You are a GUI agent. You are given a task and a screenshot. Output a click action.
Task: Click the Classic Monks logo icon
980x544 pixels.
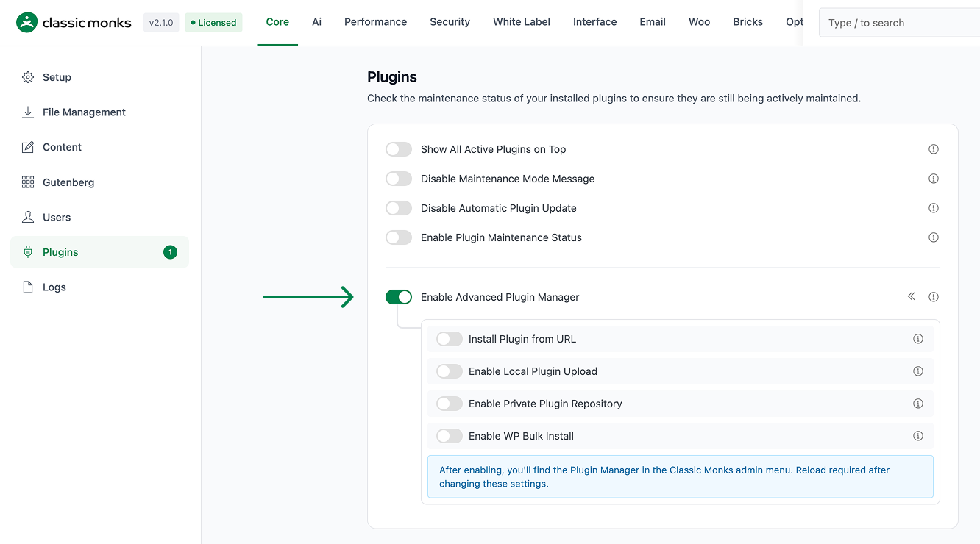pos(26,23)
